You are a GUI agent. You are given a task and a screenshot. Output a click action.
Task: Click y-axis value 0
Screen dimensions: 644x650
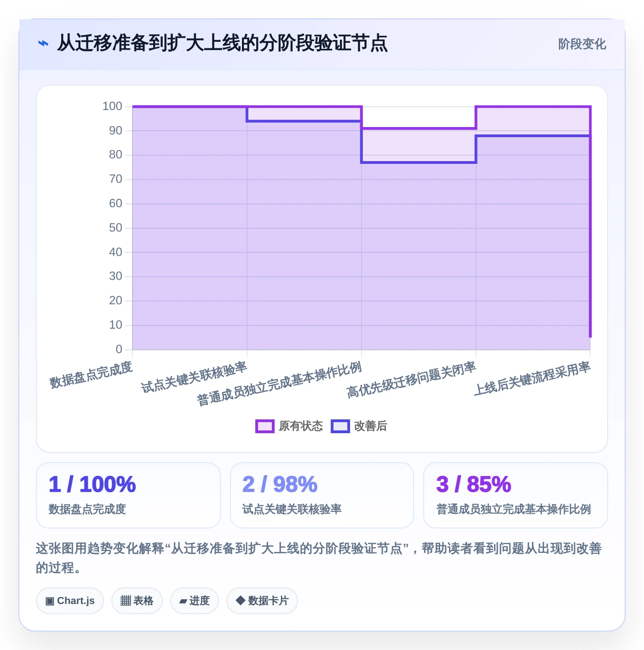coord(119,349)
